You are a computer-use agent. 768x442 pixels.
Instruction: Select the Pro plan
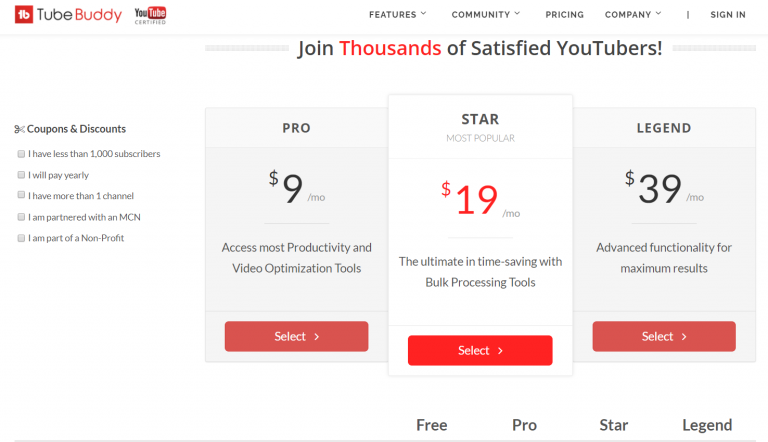point(296,336)
